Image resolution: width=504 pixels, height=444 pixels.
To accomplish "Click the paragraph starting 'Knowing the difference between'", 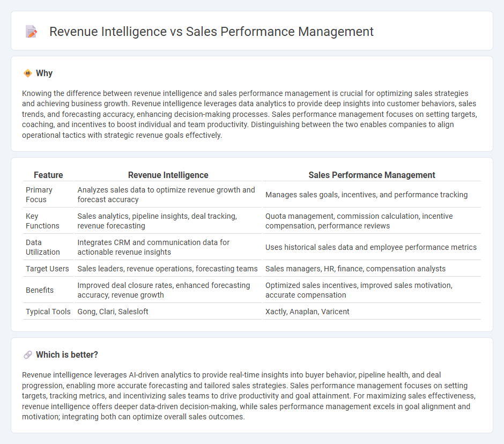I will (x=249, y=114).
